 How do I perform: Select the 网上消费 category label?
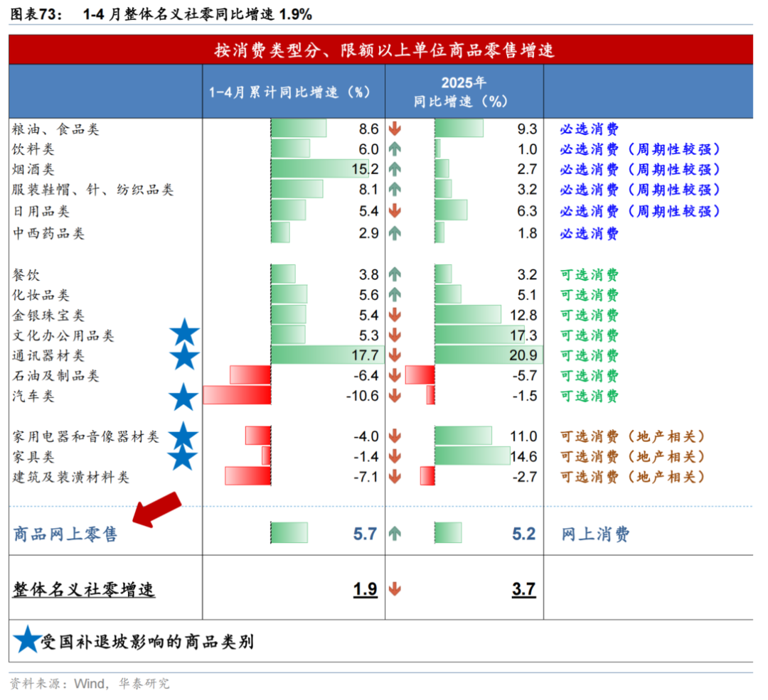pos(595,534)
